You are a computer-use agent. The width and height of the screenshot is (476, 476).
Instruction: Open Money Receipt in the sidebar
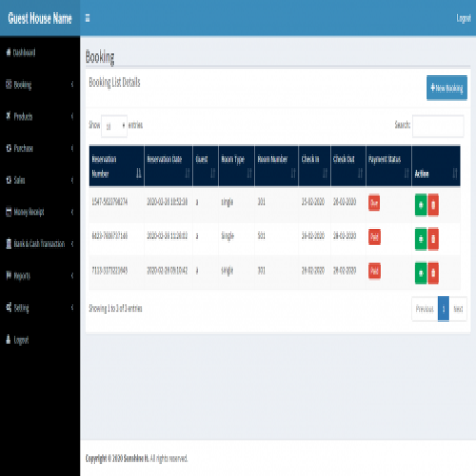[x=29, y=212]
